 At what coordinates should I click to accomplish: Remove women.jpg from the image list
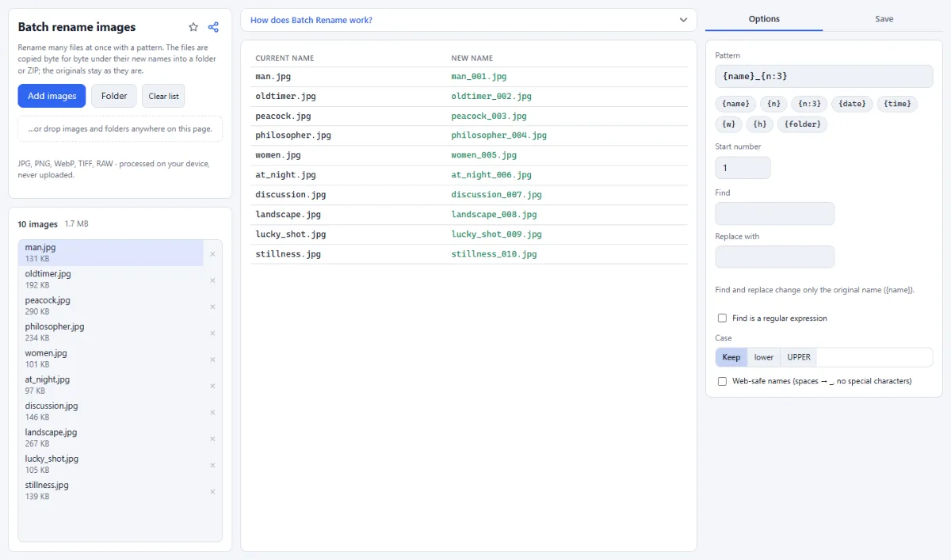212,360
